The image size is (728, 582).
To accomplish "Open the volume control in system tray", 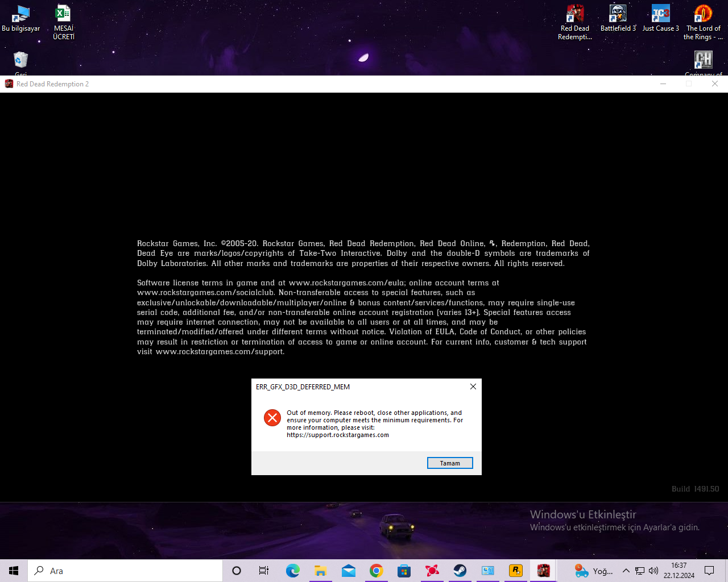I will [653, 571].
